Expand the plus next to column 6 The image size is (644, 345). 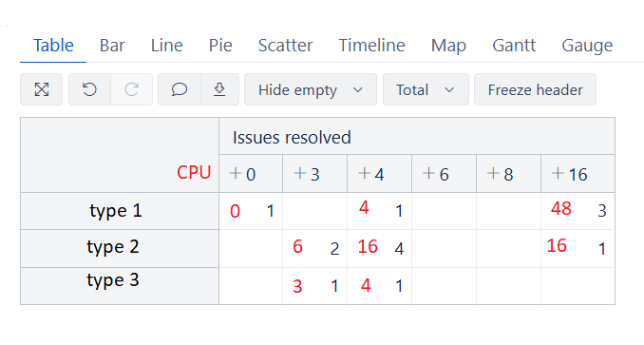(428, 173)
